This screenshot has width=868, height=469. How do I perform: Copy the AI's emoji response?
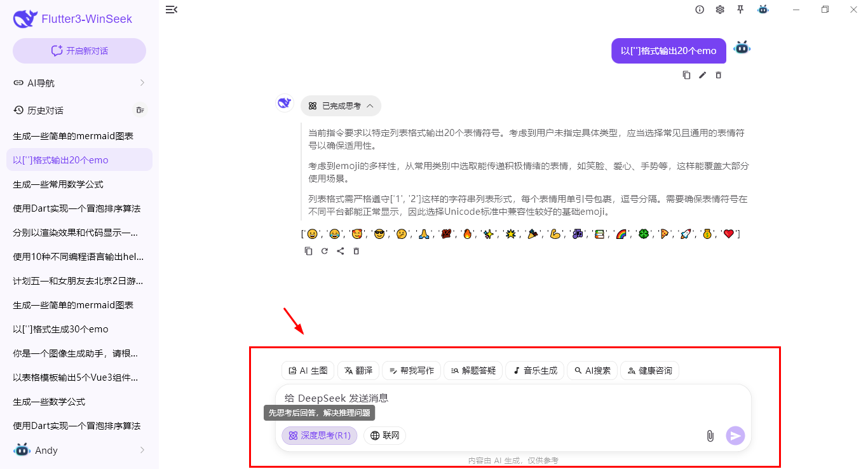308,250
